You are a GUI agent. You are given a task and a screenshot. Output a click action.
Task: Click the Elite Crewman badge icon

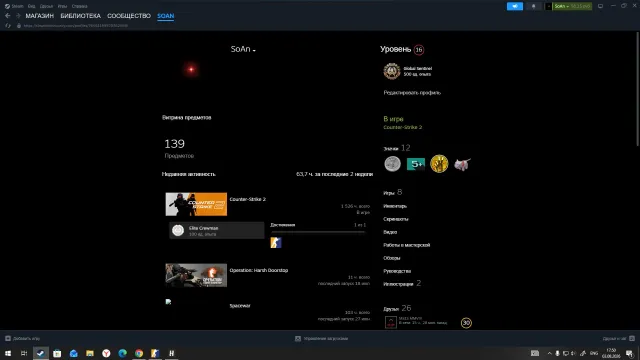click(178, 230)
